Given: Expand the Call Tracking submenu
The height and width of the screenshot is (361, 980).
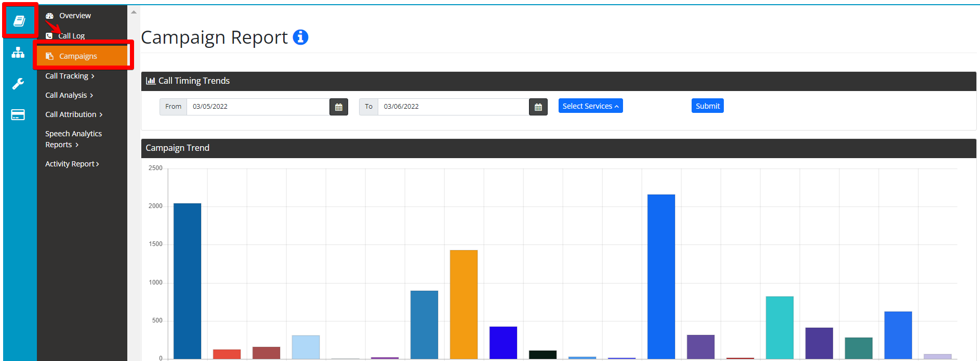Looking at the screenshot, I should pos(70,76).
